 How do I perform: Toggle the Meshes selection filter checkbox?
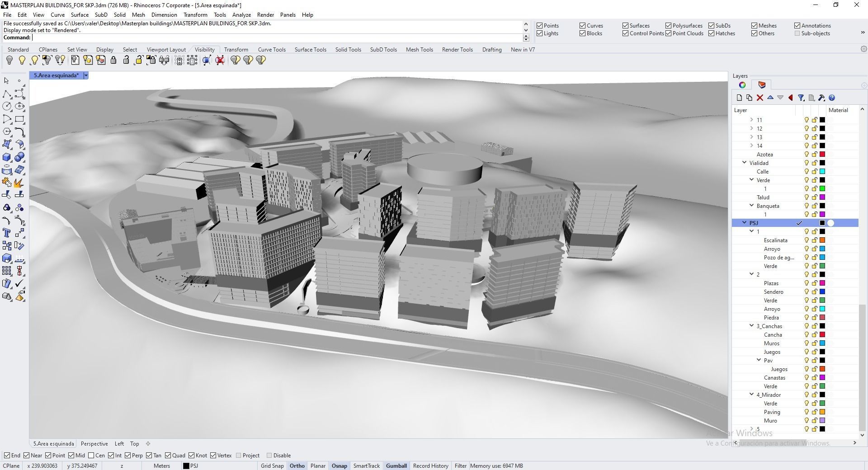point(754,26)
